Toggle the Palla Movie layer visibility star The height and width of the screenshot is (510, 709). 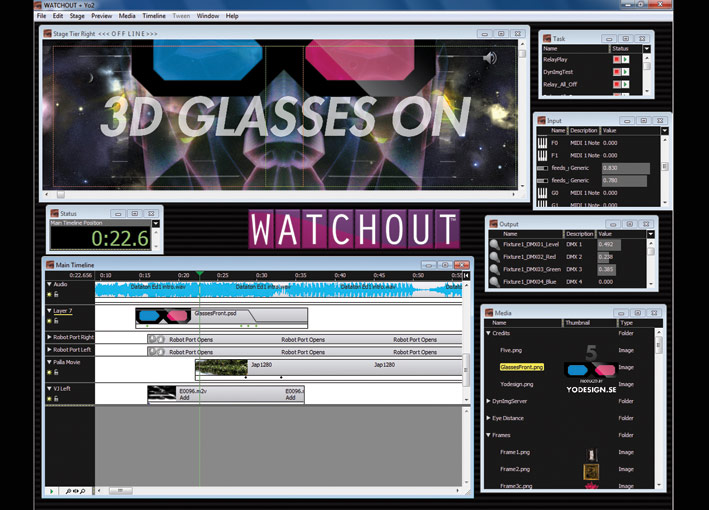(x=49, y=373)
